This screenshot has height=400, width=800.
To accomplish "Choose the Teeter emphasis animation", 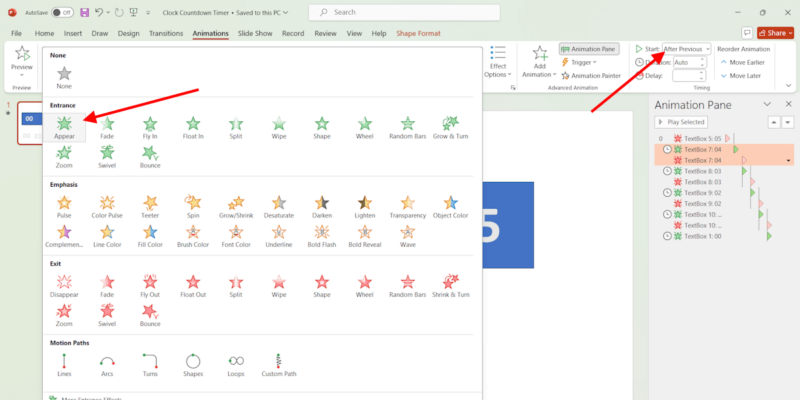I will coord(150,207).
